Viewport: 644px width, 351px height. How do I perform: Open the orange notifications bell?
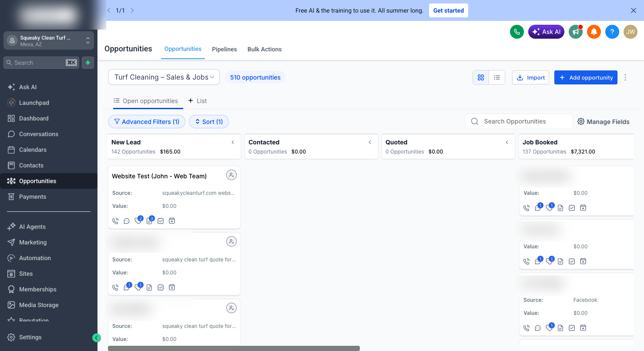click(x=594, y=32)
